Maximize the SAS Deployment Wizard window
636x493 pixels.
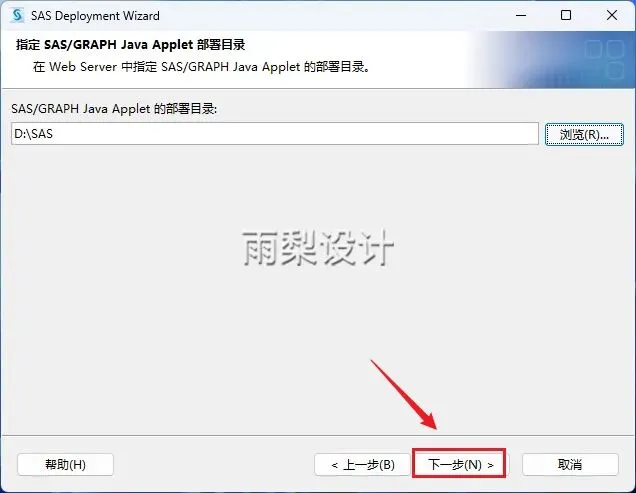pos(566,15)
